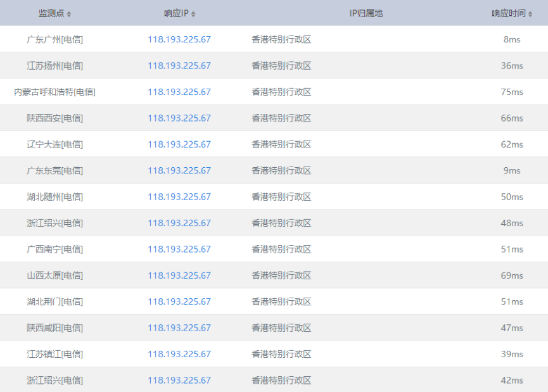The height and width of the screenshot is (392, 548).
Task: Click 香港特别行政区 in the 江苏镇江 row
Action: click(x=281, y=354)
